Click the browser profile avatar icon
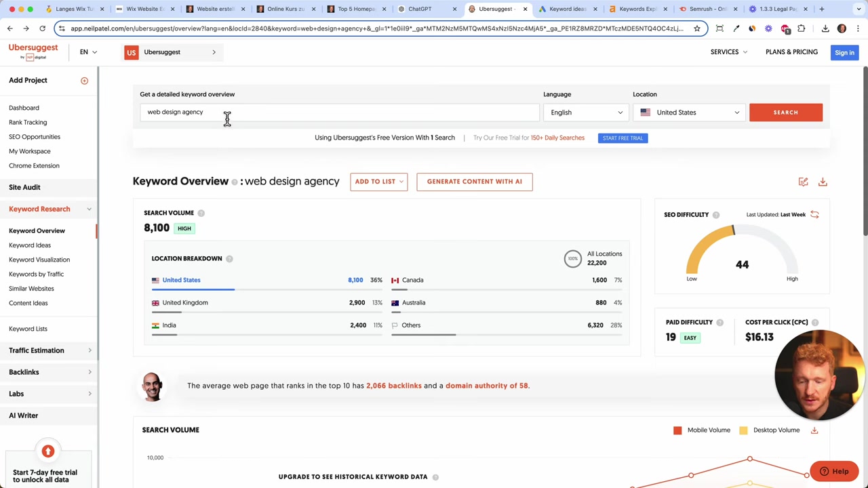 pos(842,28)
